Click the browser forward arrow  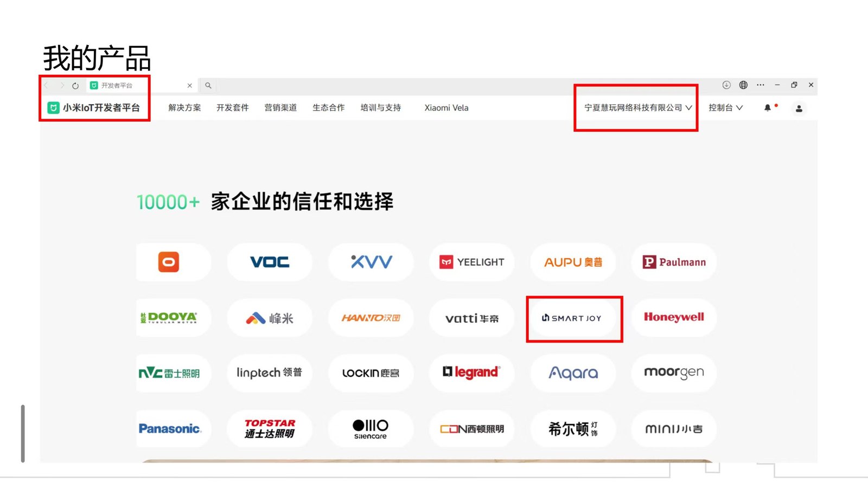tap(62, 86)
